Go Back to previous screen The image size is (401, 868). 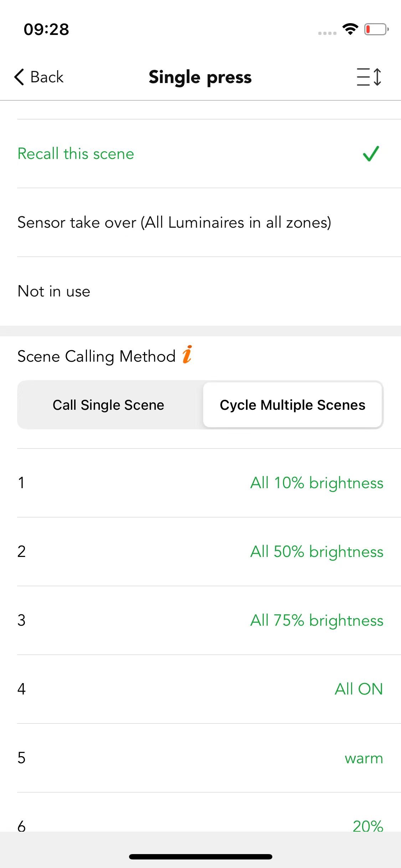pyautogui.click(x=39, y=77)
